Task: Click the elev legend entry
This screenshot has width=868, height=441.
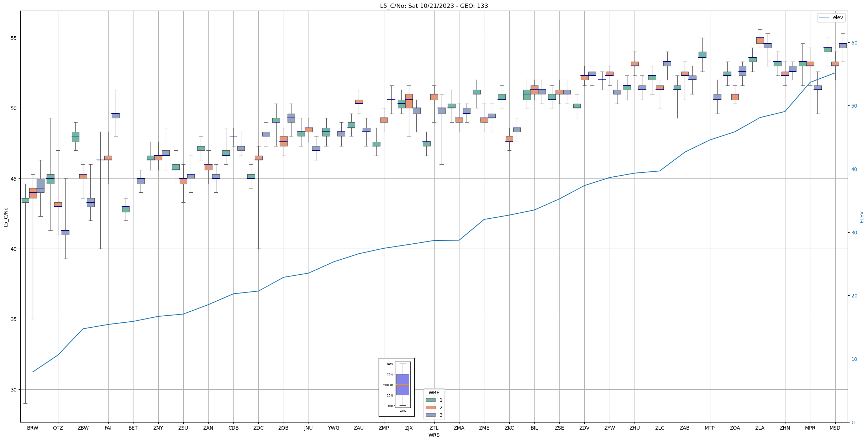Action: (x=831, y=17)
